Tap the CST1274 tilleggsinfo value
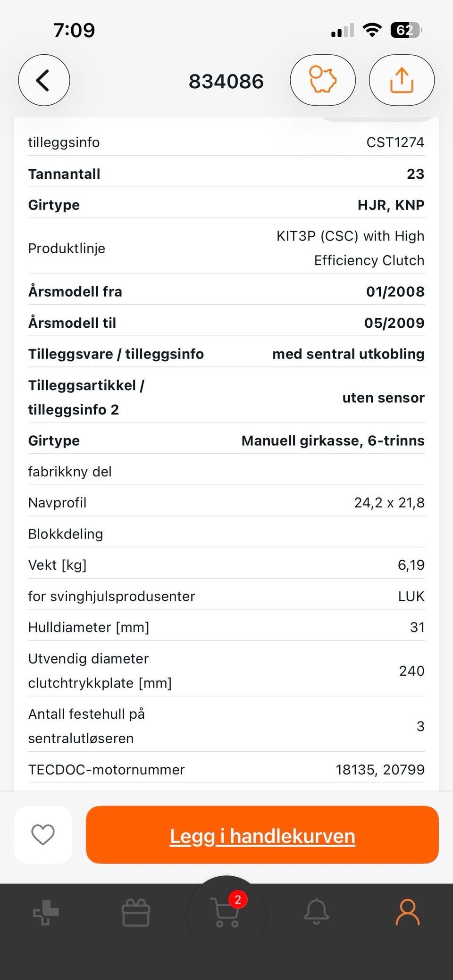This screenshot has width=453, height=980. pos(395,142)
